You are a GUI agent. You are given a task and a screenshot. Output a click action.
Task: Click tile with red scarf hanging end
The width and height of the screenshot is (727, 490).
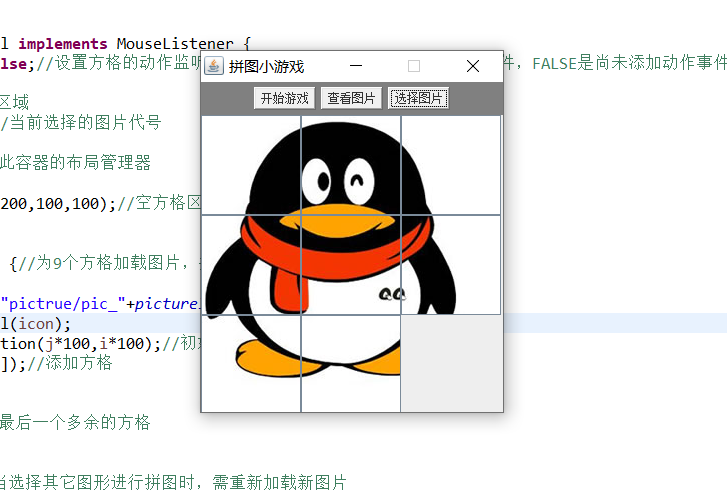(251, 265)
